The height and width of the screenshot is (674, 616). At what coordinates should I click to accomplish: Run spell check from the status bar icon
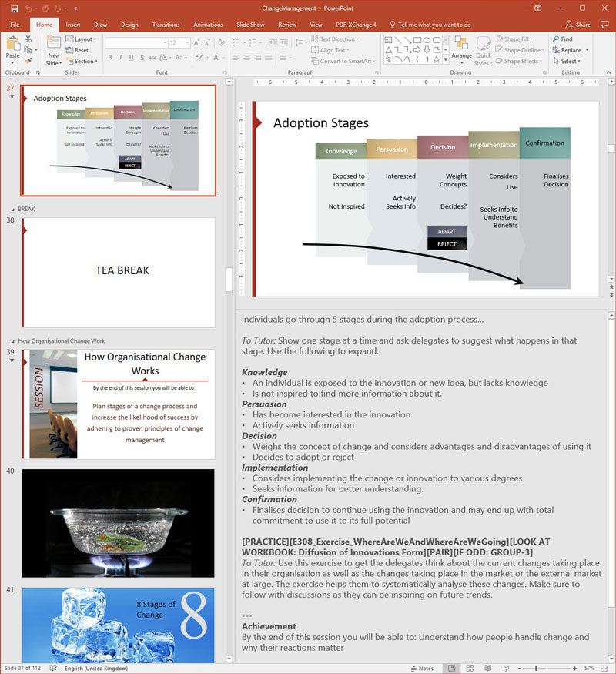coord(53,668)
